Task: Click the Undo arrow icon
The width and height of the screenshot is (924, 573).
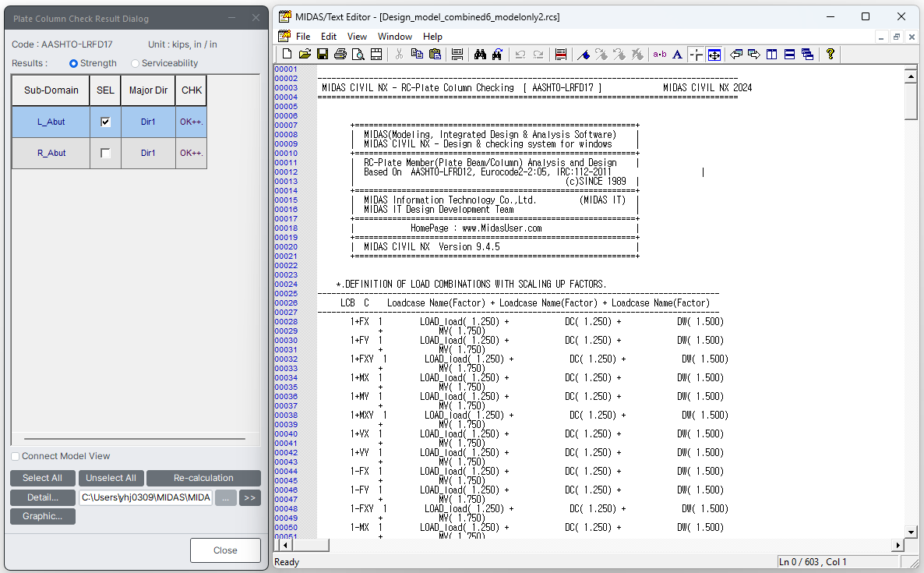Action: [x=520, y=55]
